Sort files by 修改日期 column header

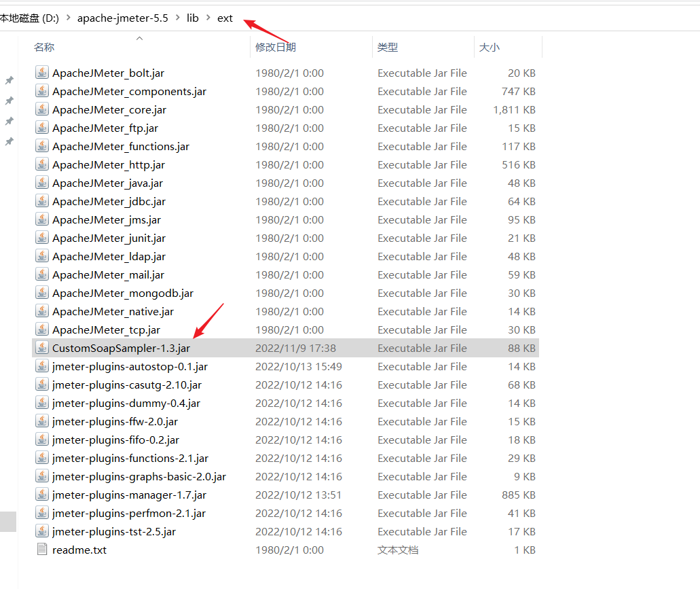pyautogui.click(x=275, y=47)
